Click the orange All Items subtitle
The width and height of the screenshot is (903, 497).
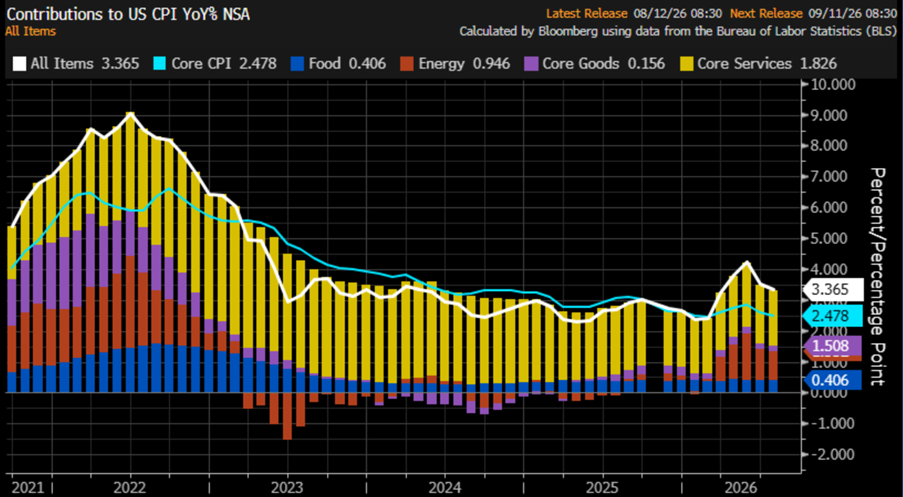pos(31,31)
